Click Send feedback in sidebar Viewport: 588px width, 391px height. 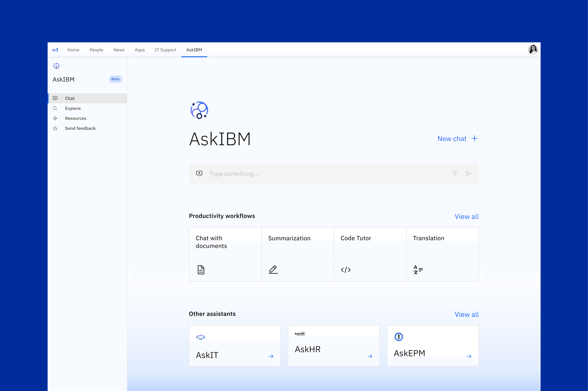(80, 128)
